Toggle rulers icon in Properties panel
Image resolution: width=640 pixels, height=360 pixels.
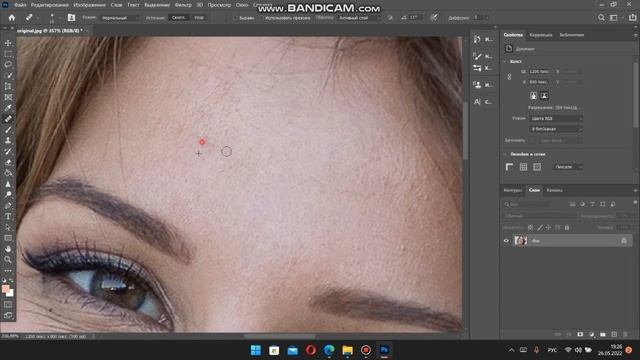tap(509, 167)
